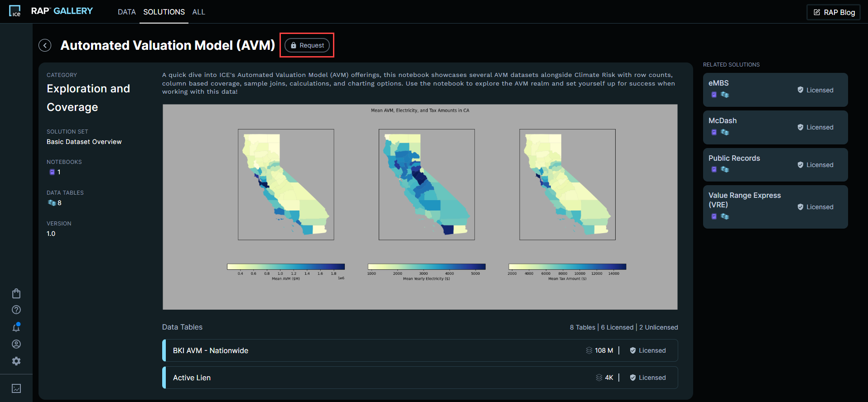
Task: Open the settings gear icon
Action: pos(16,361)
